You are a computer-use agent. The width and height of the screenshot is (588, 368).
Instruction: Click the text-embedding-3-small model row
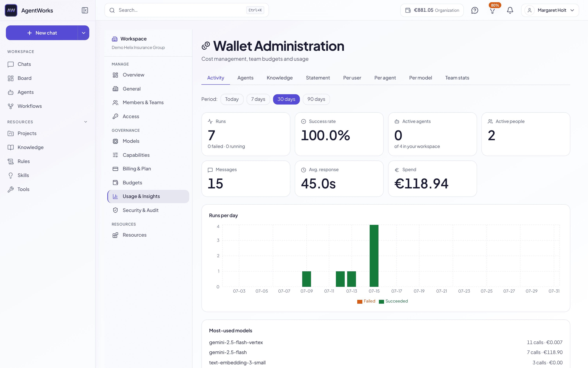(386, 363)
